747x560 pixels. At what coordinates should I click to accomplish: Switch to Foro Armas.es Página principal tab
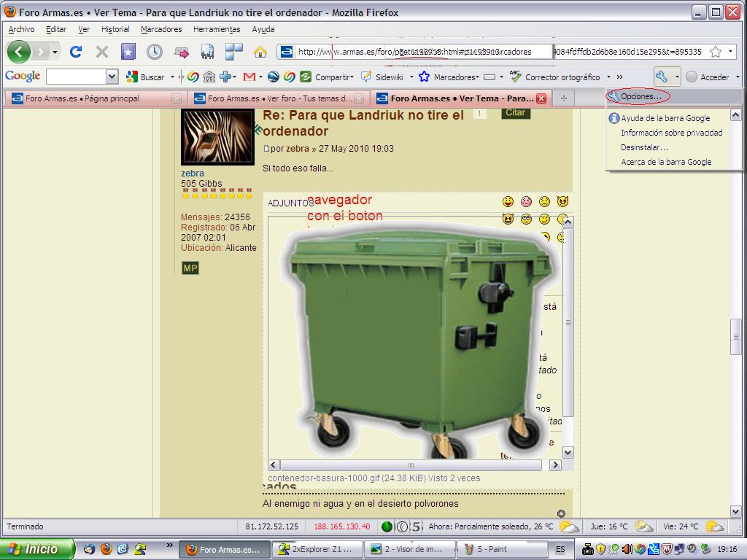(94, 98)
